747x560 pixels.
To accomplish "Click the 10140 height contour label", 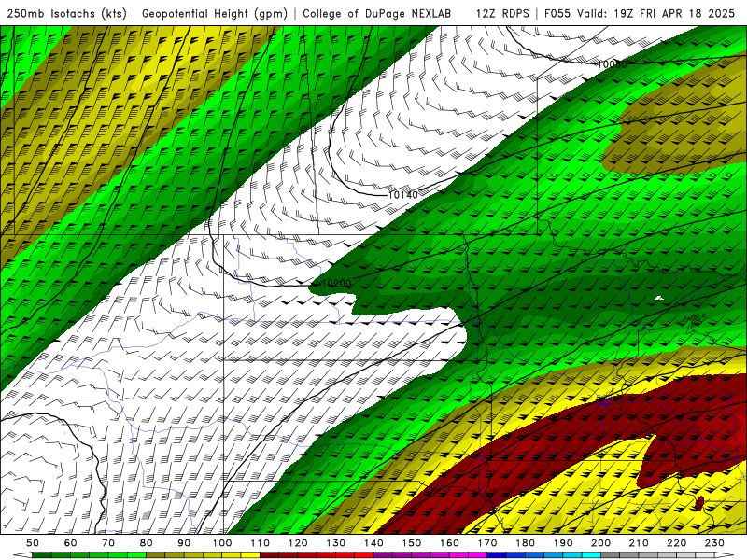I will (x=402, y=195).
